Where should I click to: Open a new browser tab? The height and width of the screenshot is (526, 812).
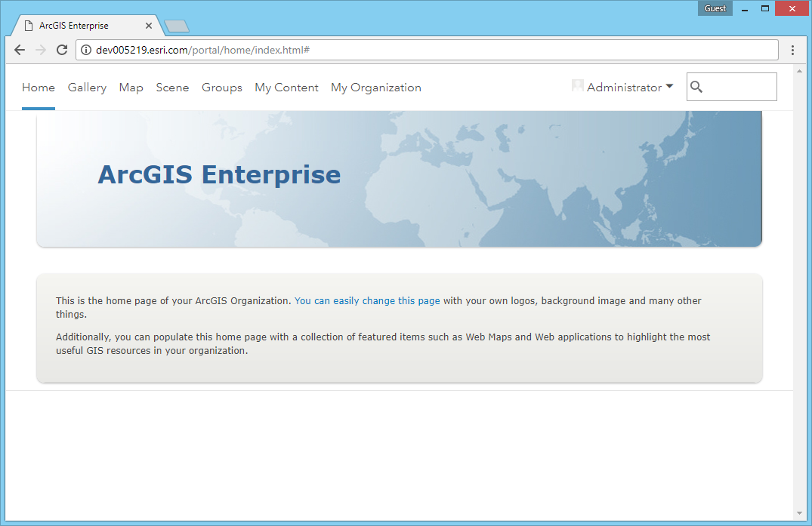(x=176, y=26)
